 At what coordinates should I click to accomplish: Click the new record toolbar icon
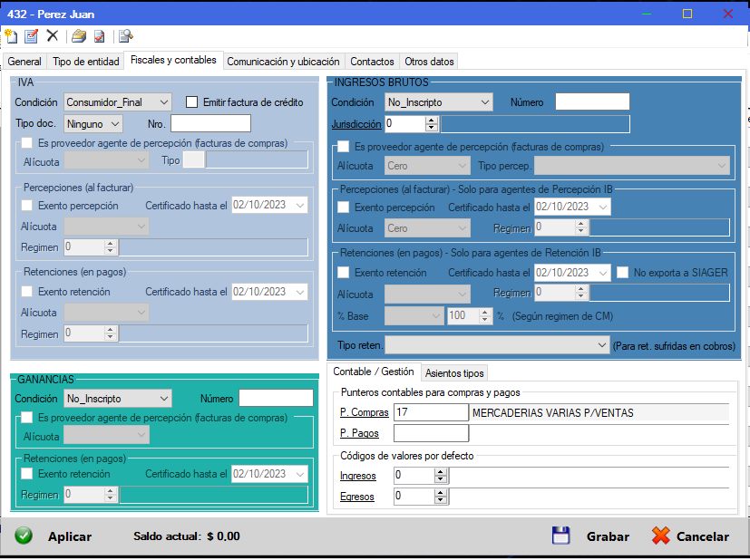pos(11,36)
